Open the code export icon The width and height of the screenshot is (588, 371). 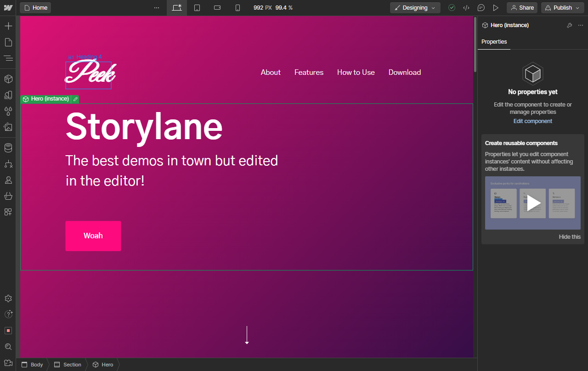tap(466, 8)
